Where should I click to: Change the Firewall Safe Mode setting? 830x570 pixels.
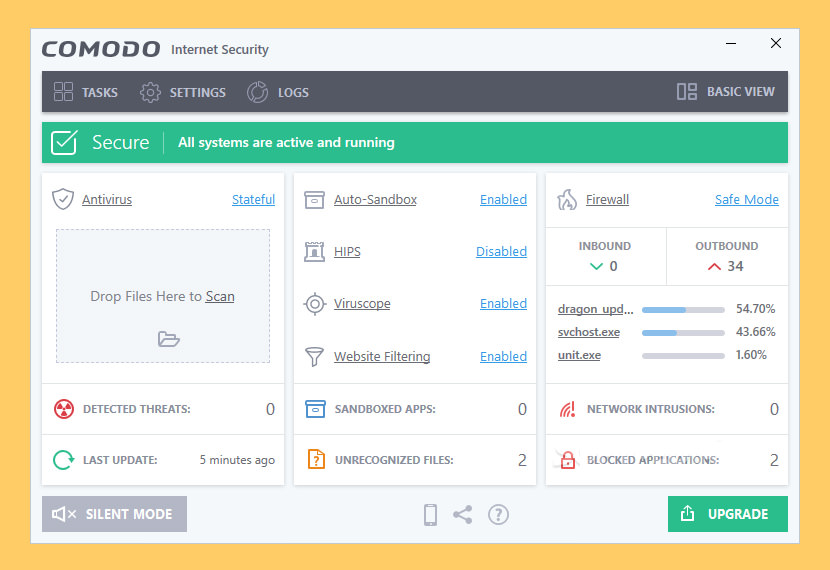[747, 200]
